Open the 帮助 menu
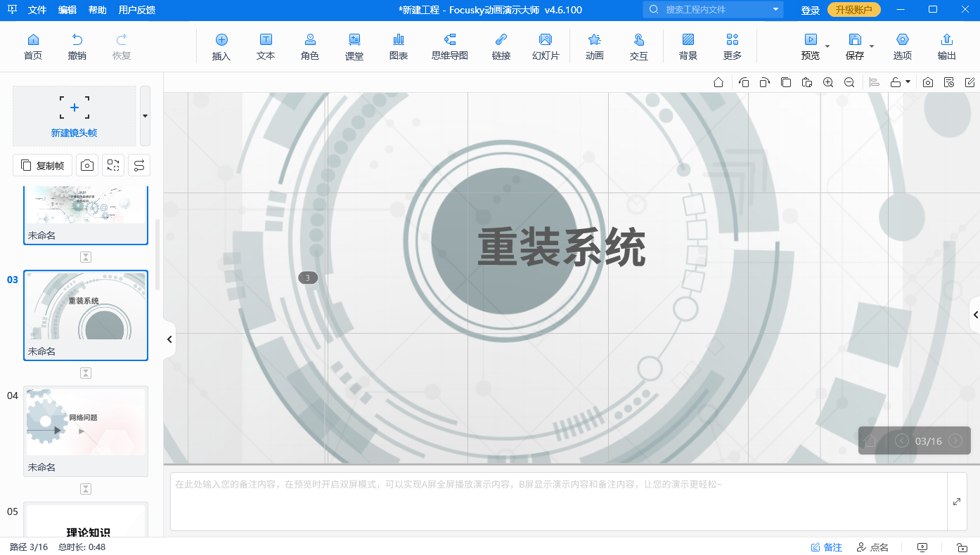Screen dimensions: 980x555 pos(98,10)
